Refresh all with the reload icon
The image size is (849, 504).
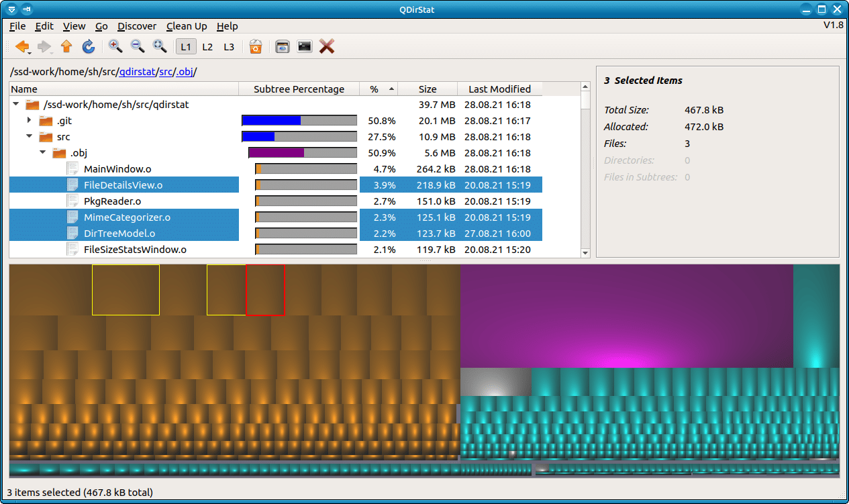click(x=88, y=46)
